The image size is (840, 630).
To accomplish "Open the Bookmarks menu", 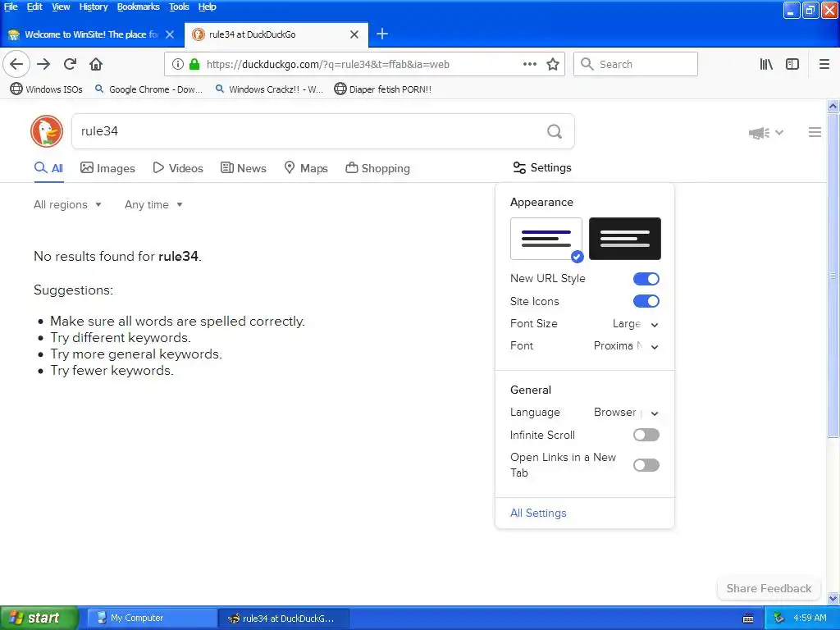I will tap(138, 7).
